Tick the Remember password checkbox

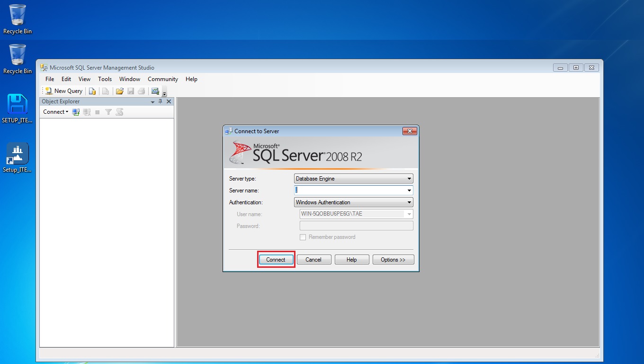coord(303,237)
